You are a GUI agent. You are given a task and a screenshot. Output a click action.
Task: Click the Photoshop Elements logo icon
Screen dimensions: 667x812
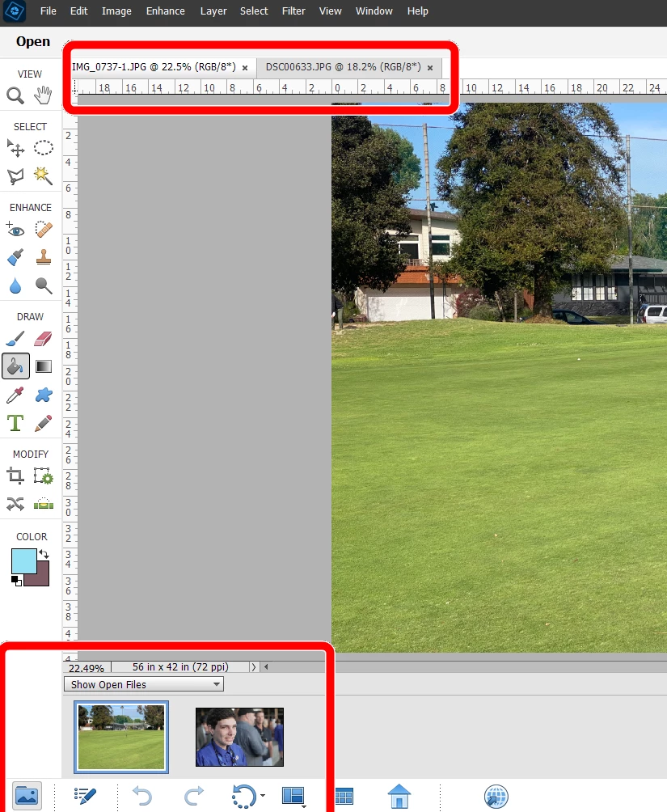(15, 11)
